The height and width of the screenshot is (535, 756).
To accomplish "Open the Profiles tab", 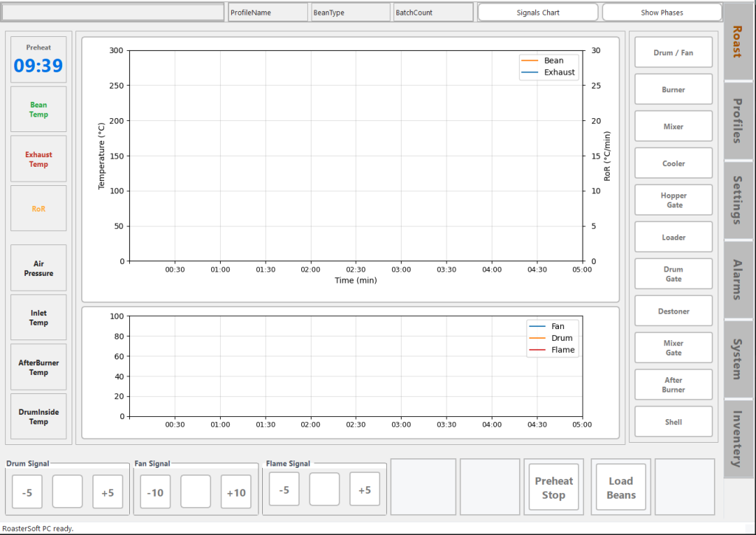I will [x=738, y=120].
